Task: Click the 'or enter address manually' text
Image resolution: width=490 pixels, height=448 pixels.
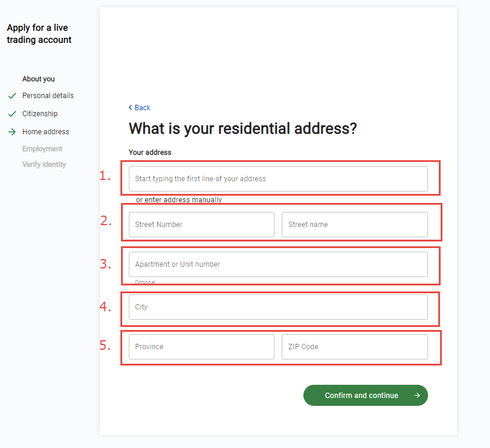Action: (179, 200)
